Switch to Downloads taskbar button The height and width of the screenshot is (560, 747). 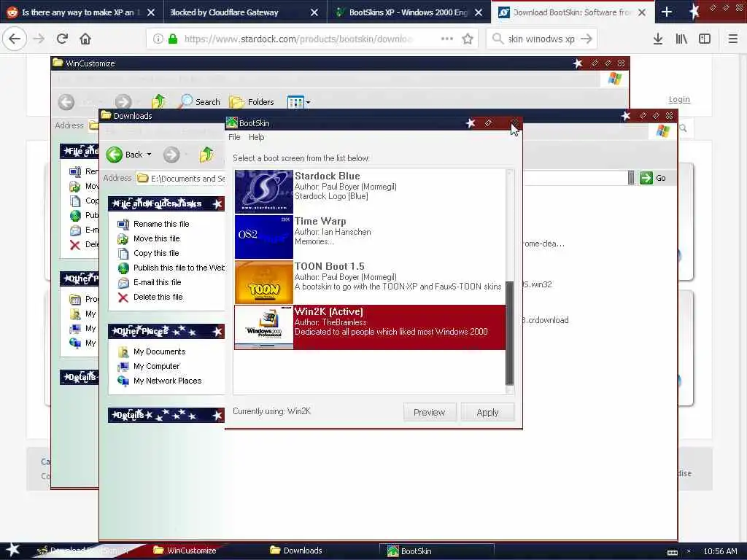[x=296, y=551]
